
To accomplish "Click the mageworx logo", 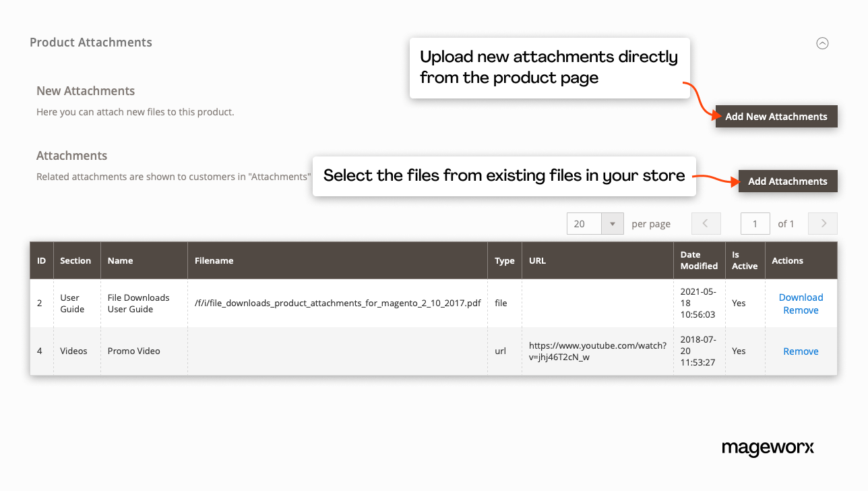I will [x=768, y=449].
